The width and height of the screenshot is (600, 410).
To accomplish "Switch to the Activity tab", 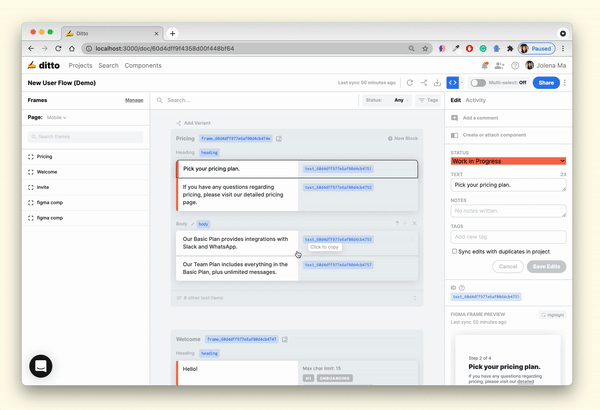I will (x=476, y=100).
